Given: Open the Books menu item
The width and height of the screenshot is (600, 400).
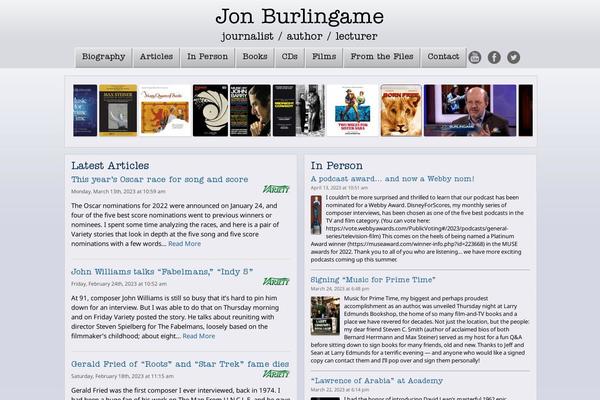Looking at the screenshot, I should coord(255,57).
